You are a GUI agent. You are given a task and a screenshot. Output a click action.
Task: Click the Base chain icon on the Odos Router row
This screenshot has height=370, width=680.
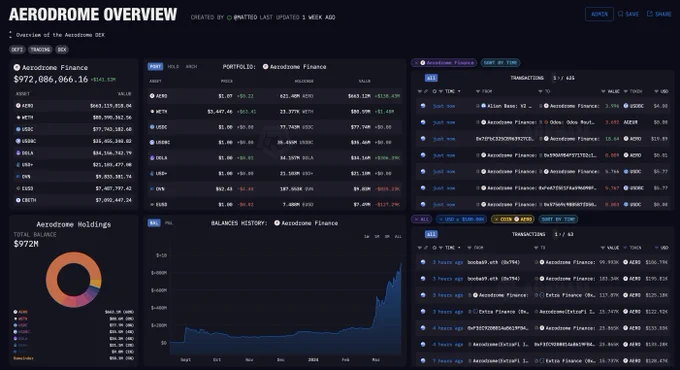[x=423, y=122]
